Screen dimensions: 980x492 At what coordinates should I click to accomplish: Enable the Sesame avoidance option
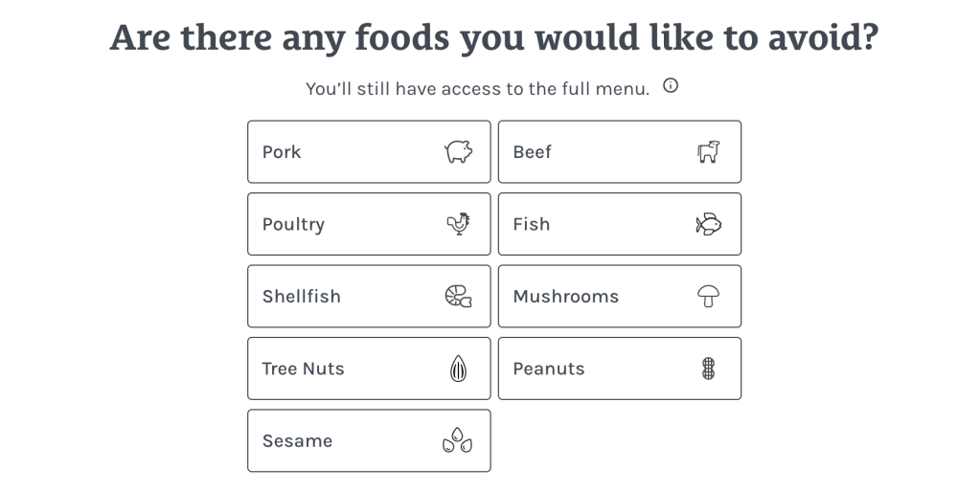[x=369, y=440]
